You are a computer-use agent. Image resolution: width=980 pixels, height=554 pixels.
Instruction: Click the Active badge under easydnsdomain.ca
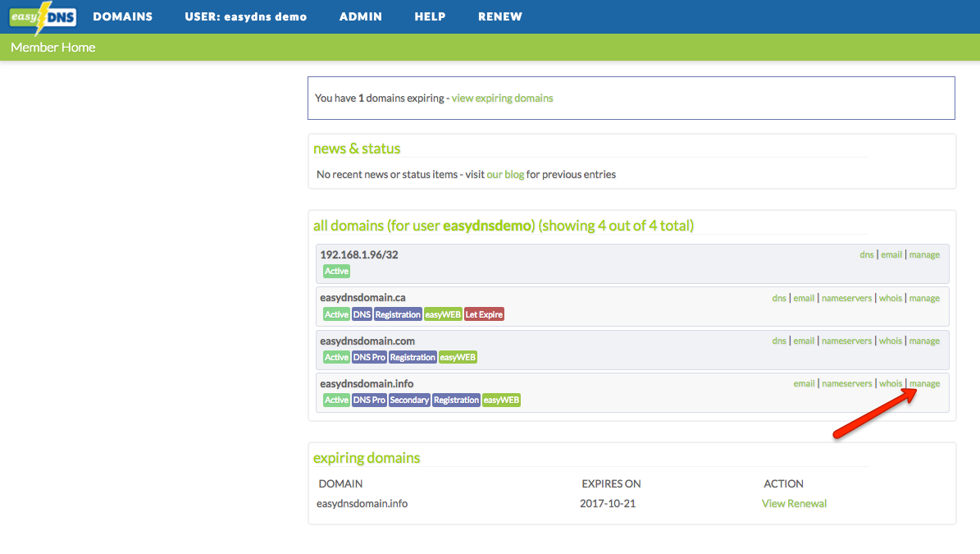pyautogui.click(x=336, y=314)
